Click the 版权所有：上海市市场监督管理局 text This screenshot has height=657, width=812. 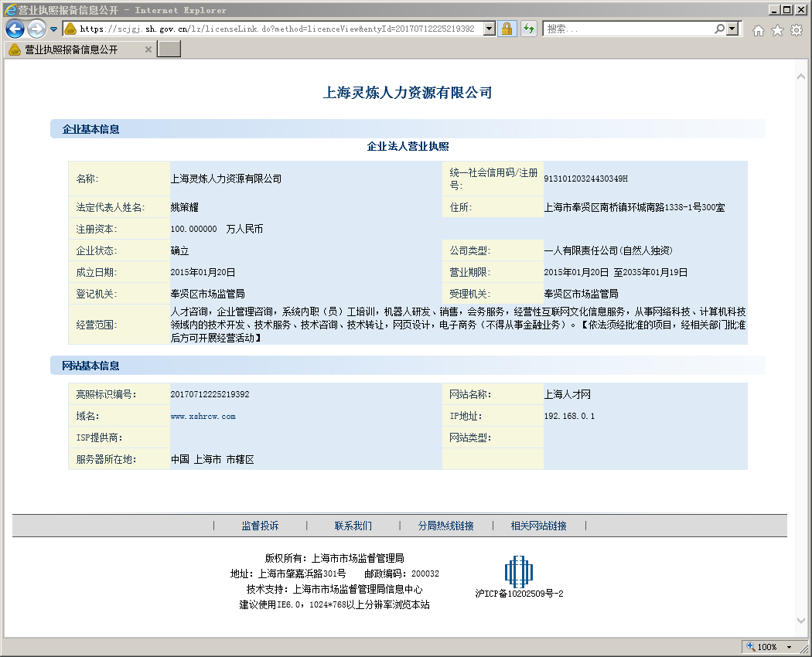[x=335, y=558]
